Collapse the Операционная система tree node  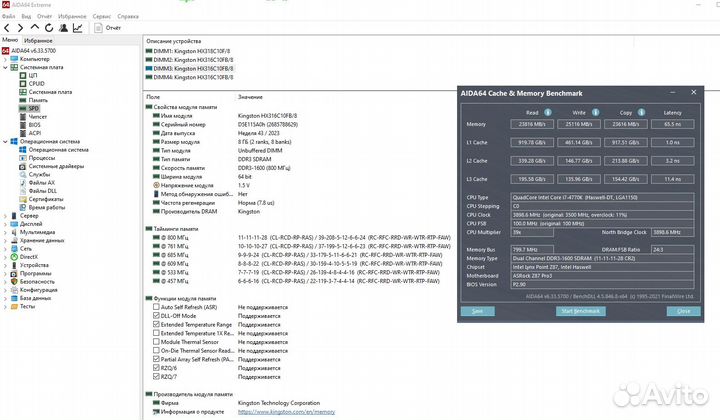[x=5, y=142]
